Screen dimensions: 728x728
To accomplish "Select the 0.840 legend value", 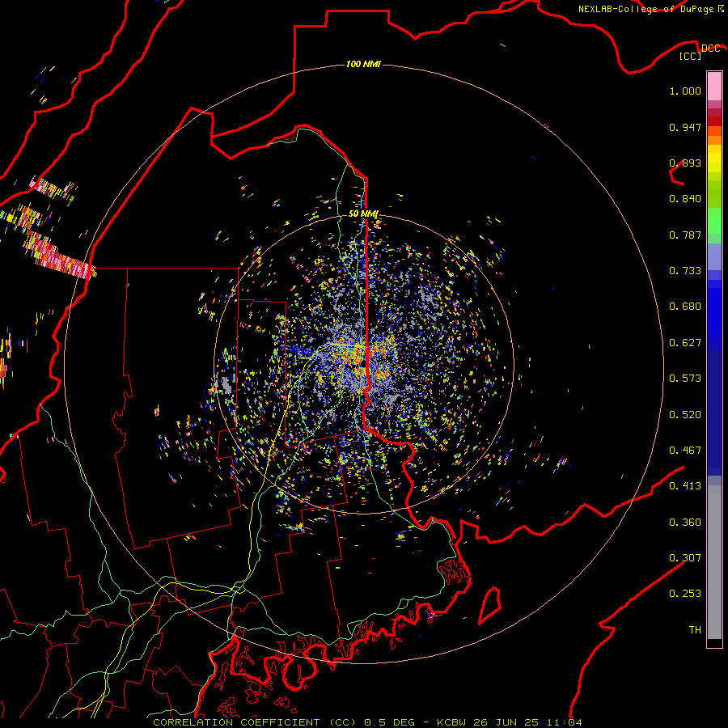I will 685,199.
